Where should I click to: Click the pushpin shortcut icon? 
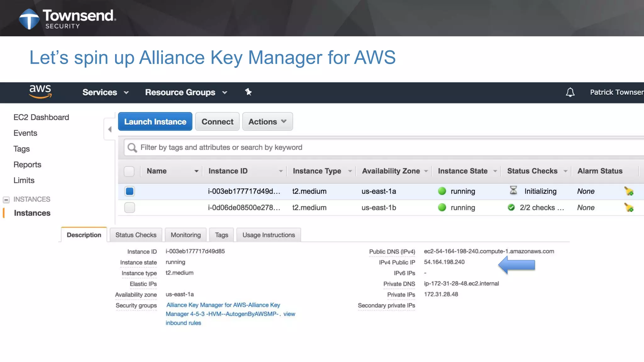[x=248, y=92]
